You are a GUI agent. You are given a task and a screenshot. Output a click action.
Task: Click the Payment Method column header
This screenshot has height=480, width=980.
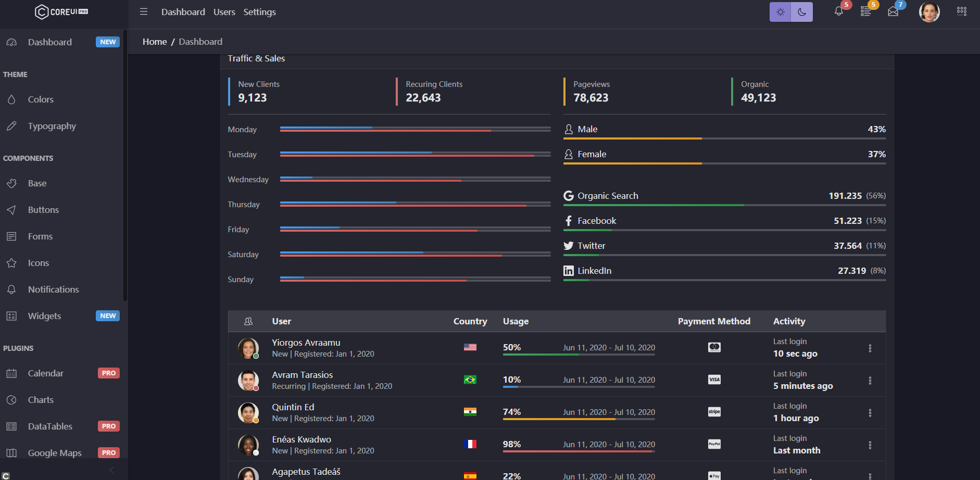point(714,321)
